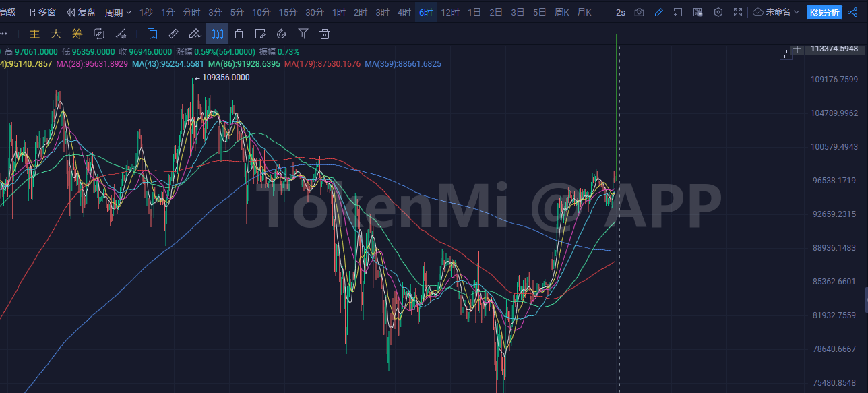Select the 分时 time-sharing view
The width and height of the screenshot is (868, 393).
[x=191, y=12]
